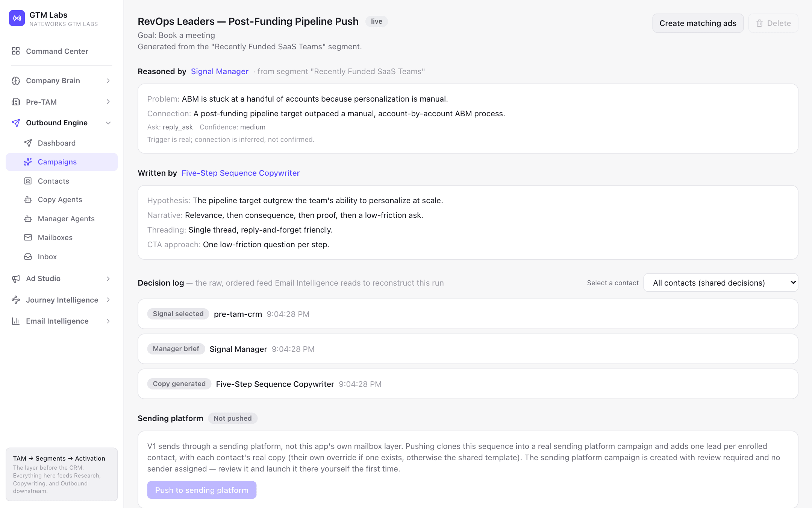812x508 pixels.
Task: Expand the Journey Intelligence chevron
Action: pos(108,300)
